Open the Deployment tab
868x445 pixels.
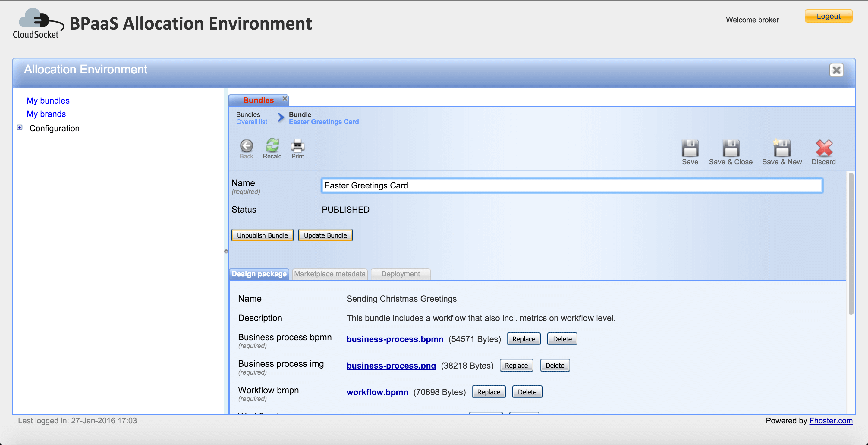pos(400,274)
